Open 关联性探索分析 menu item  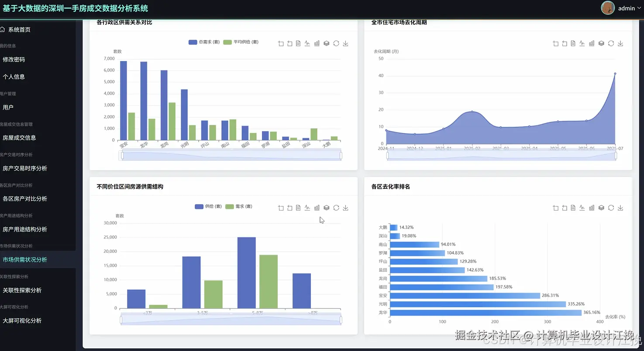(38, 290)
